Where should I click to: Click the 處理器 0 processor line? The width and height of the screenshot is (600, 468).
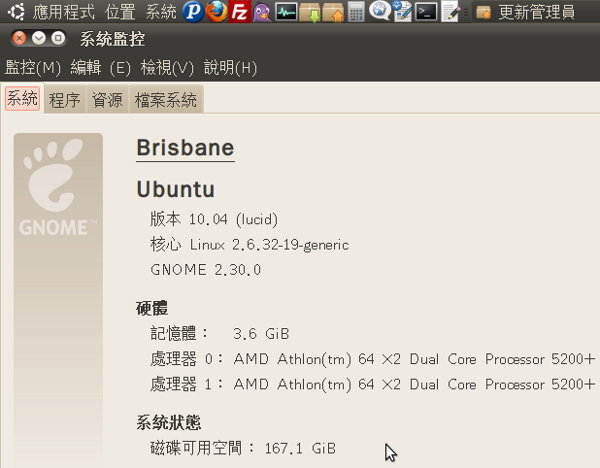pyautogui.click(x=373, y=359)
